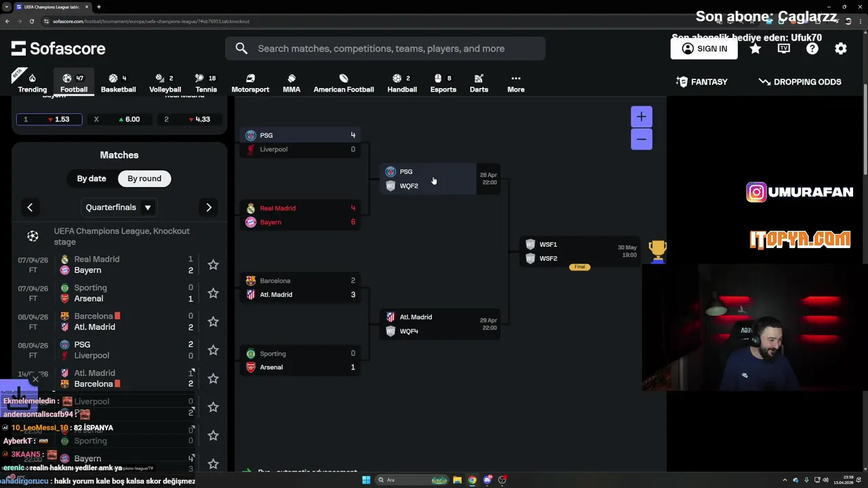This screenshot has height=488, width=868.
Task: Favorite the PSG vs Liverpool match
Action: [213, 350]
